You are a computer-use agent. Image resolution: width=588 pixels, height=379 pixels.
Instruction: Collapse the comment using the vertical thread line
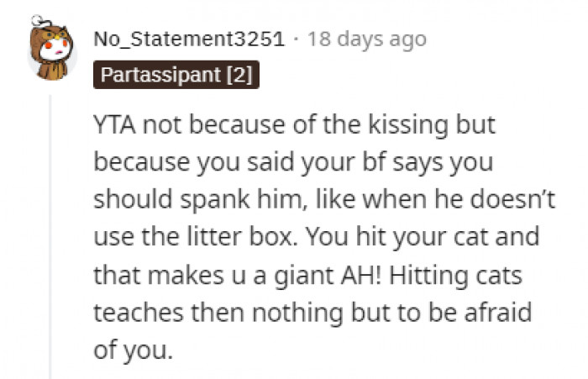tap(50, 235)
